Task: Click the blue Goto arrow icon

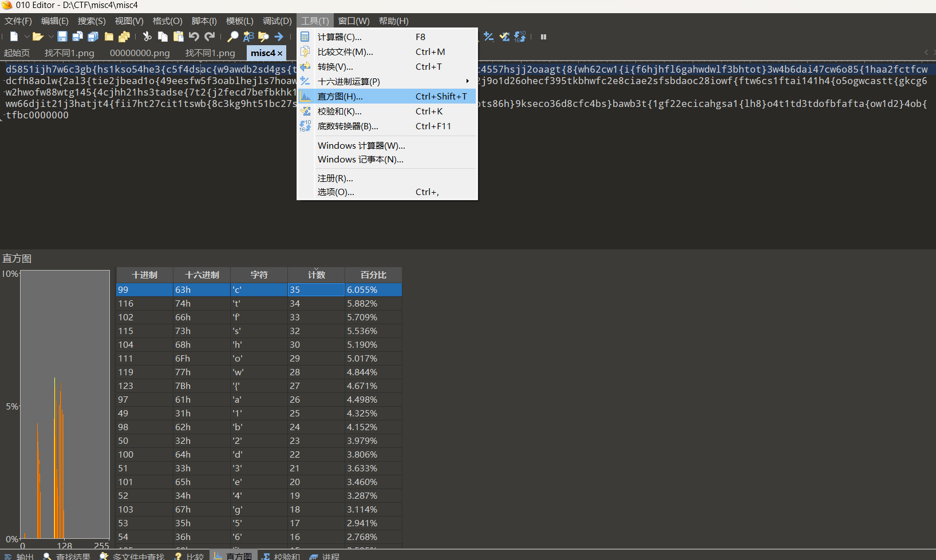Action: [279, 37]
